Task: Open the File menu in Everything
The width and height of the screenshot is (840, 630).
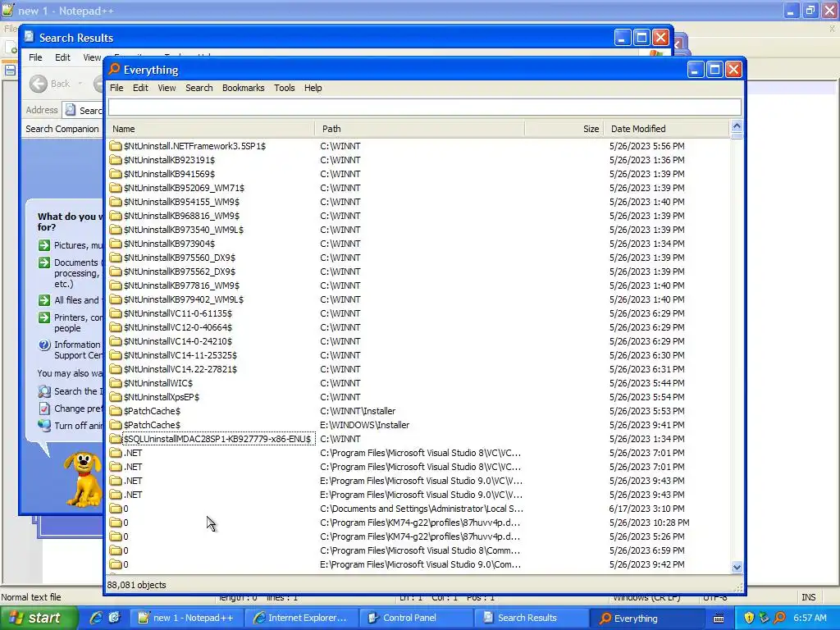Action: pos(116,88)
